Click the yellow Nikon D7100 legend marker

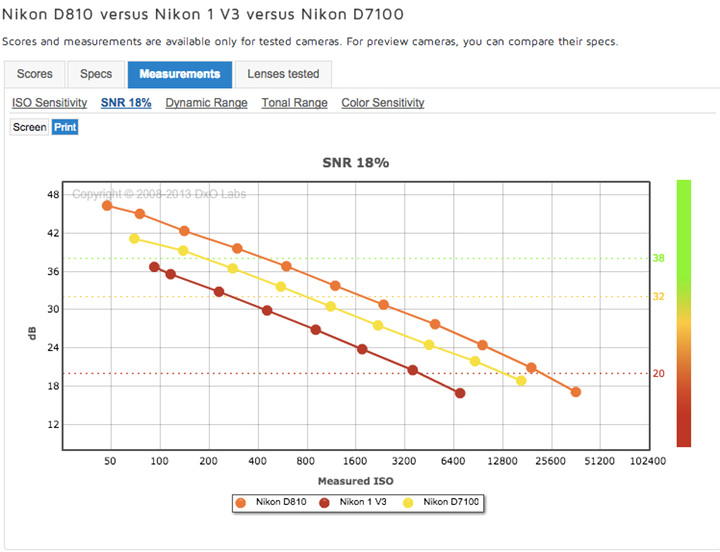coord(408,501)
